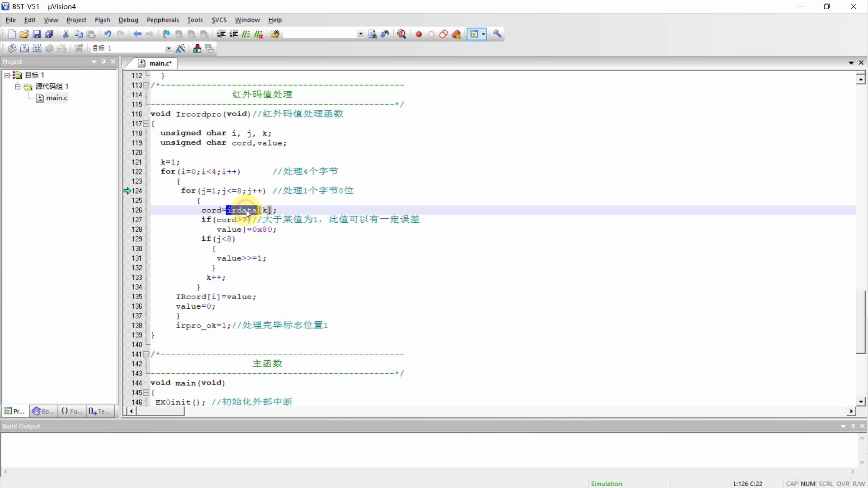Click editor vertical scrollbar thumb
Screen dimensions: 868x488
point(861,322)
